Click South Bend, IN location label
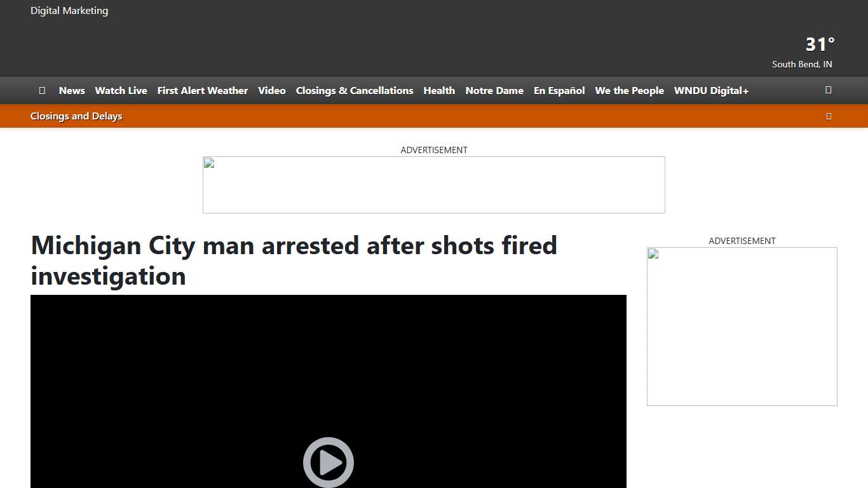 pyautogui.click(x=802, y=64)
